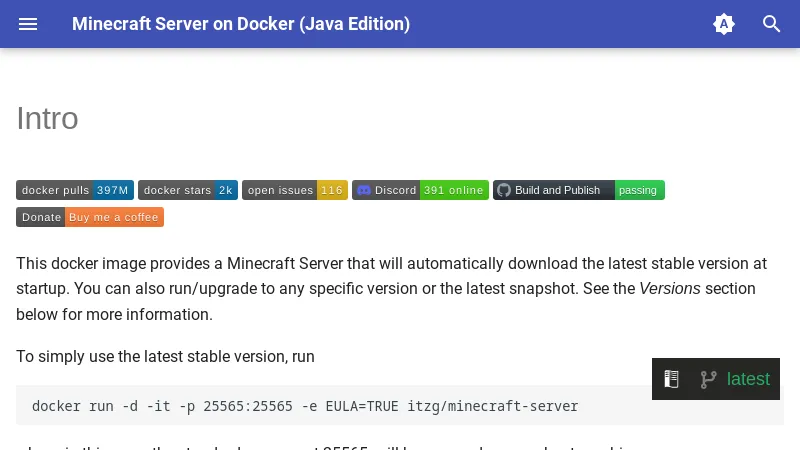Screen dimensions: 800x450
Task: Click the Discord 391 online badge
Action: (x=420, y=190)
